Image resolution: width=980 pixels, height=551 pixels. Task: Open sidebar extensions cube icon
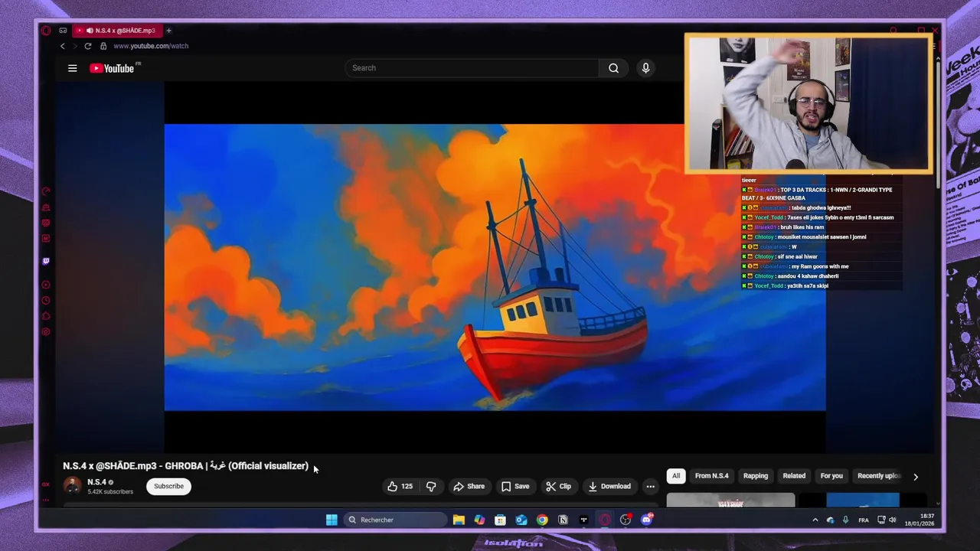pos(46,316)
